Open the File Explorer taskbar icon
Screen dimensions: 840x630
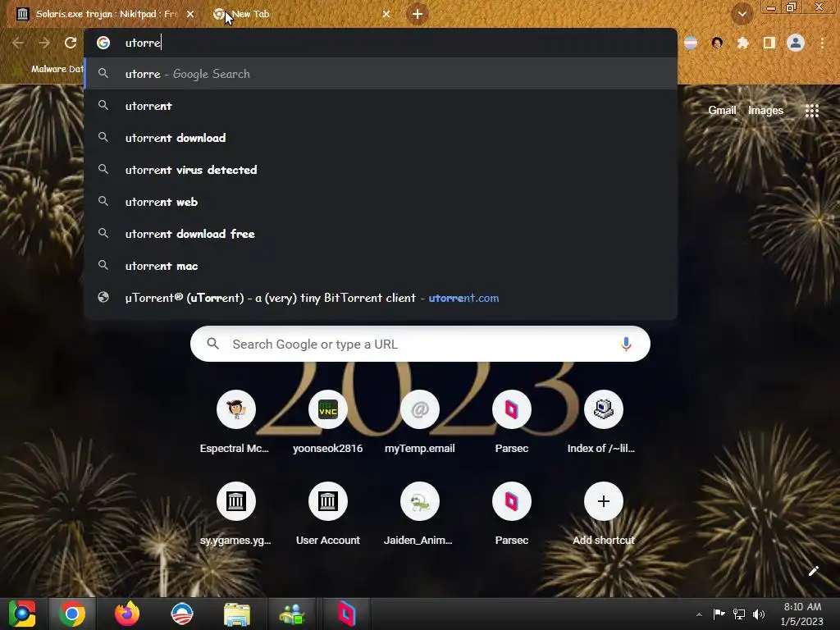point(237,614)
